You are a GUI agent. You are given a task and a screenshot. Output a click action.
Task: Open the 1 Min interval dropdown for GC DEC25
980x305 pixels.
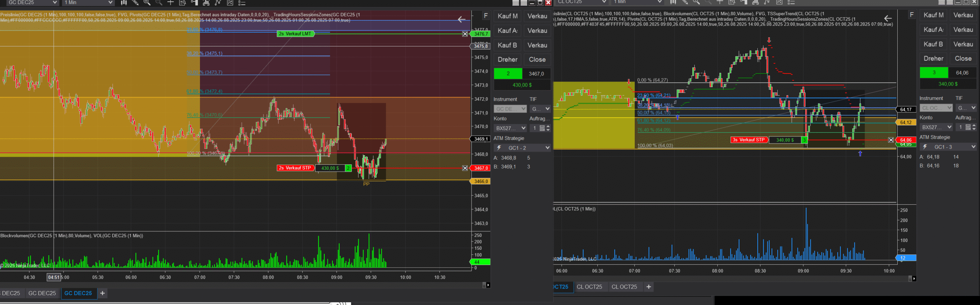(x=110, y=3)
